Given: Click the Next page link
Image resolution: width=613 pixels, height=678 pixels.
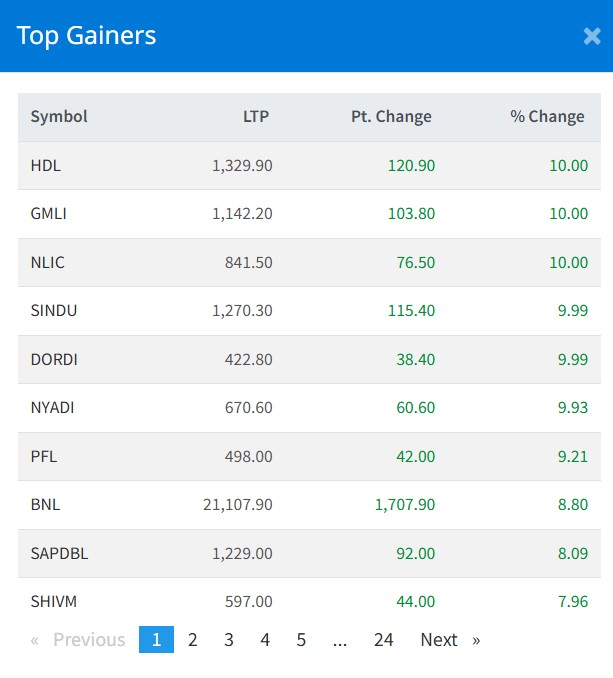Looking at the screenshot, I should (x=449, y=640).
